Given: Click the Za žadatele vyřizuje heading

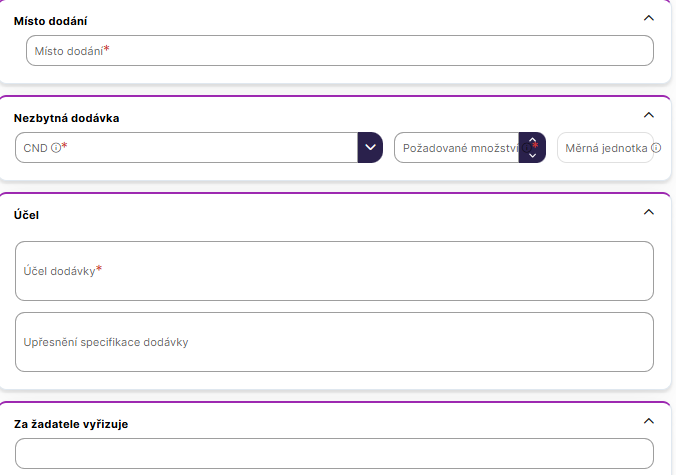Looking at the screenshot, I should coord(71,424).
